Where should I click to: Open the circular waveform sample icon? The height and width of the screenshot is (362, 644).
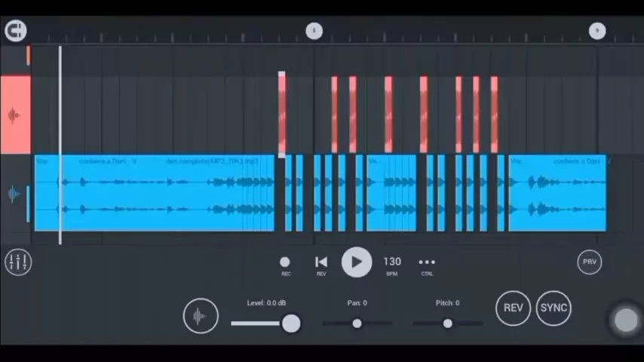(200, 316)
